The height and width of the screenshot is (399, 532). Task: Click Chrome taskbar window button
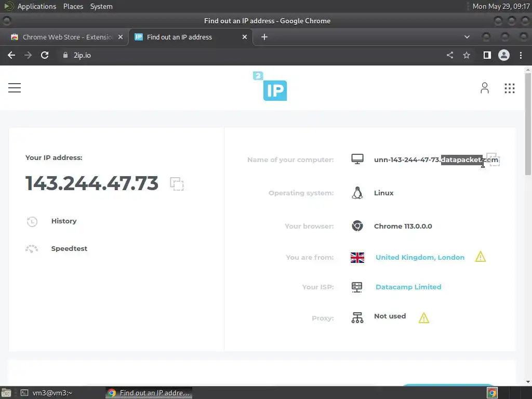149,393
